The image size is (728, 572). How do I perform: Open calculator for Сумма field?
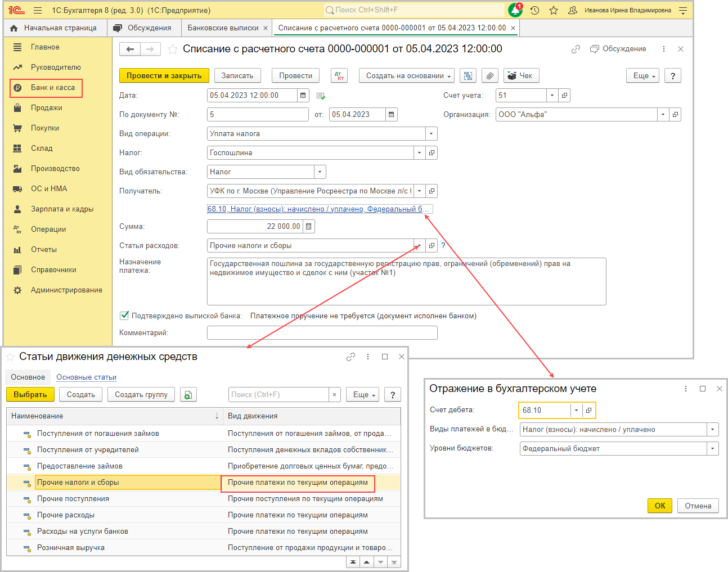tap(309, 227)
